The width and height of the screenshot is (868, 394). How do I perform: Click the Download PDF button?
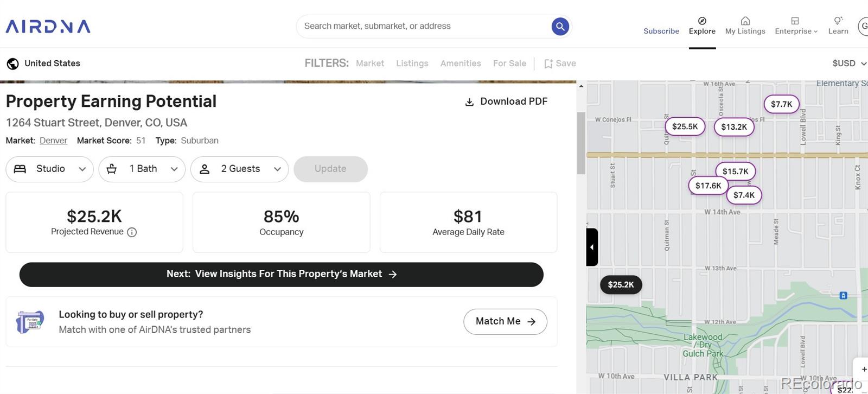[506, 101]
